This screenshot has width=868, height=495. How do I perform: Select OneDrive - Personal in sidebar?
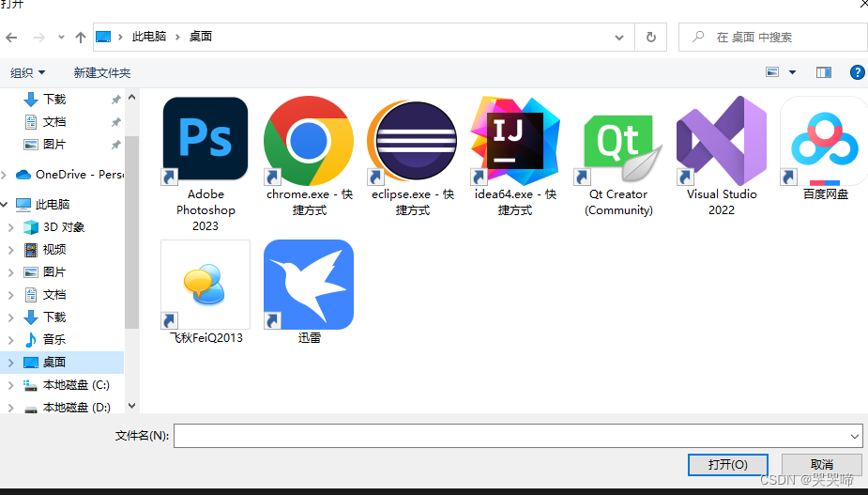pyautogui.click(x=69, y=175)
